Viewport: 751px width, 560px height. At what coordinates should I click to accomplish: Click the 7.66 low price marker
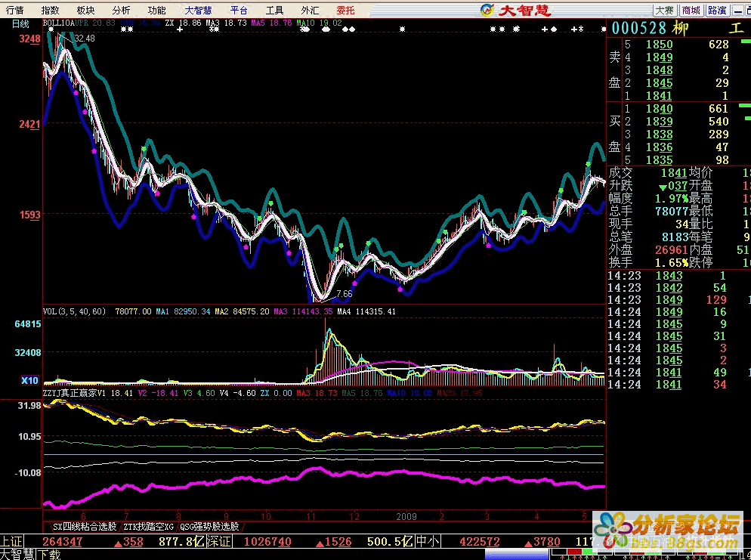345,294
